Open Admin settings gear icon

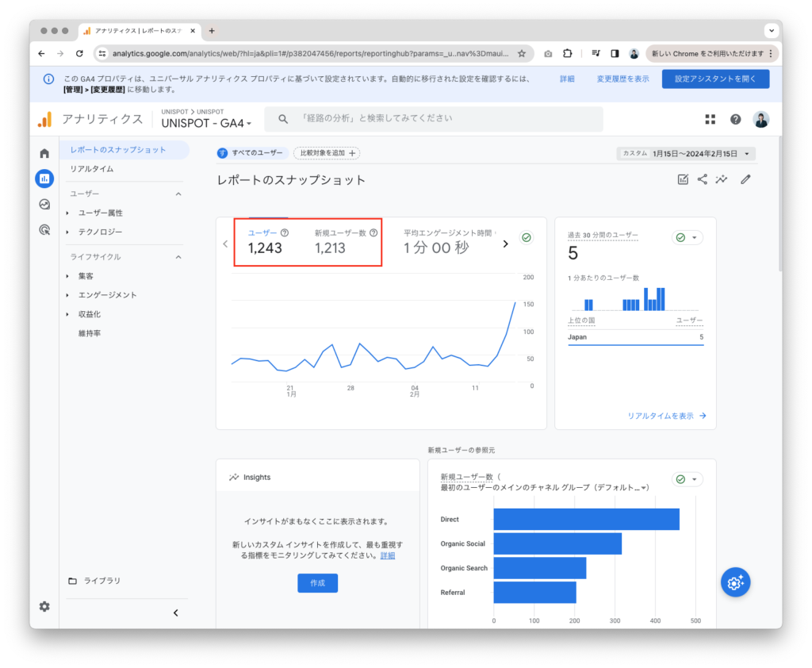click(44, 606)
